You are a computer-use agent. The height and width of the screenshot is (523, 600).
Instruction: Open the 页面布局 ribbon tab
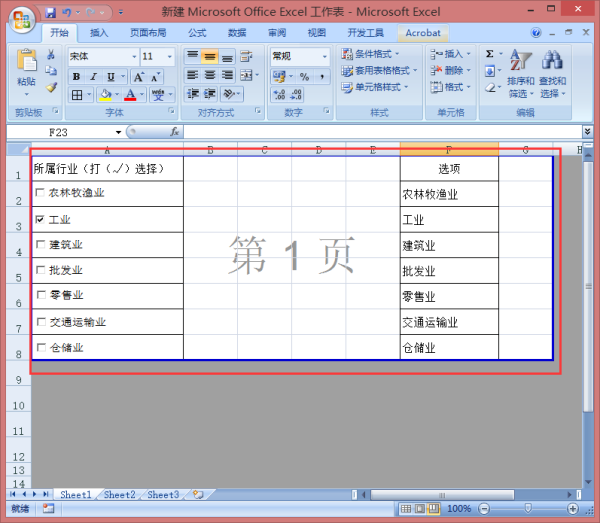(x=148, y=33)
